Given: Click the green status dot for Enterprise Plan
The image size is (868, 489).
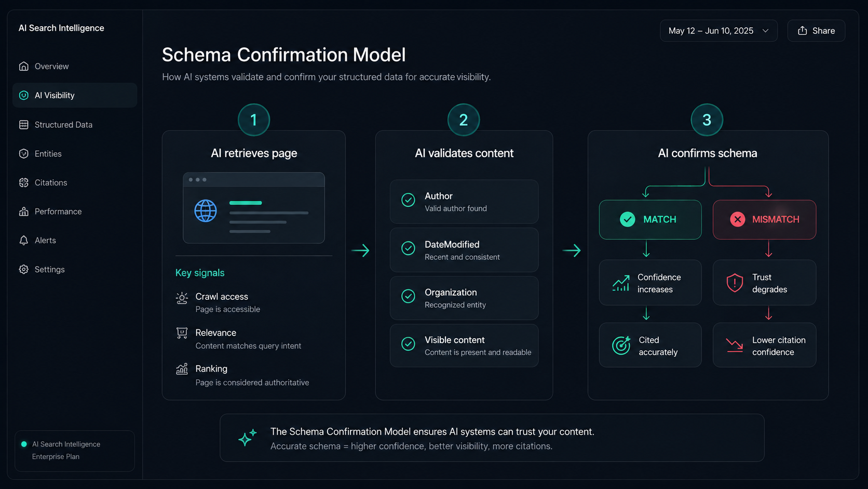Looking at the screenshot, I should coord(24,444).
